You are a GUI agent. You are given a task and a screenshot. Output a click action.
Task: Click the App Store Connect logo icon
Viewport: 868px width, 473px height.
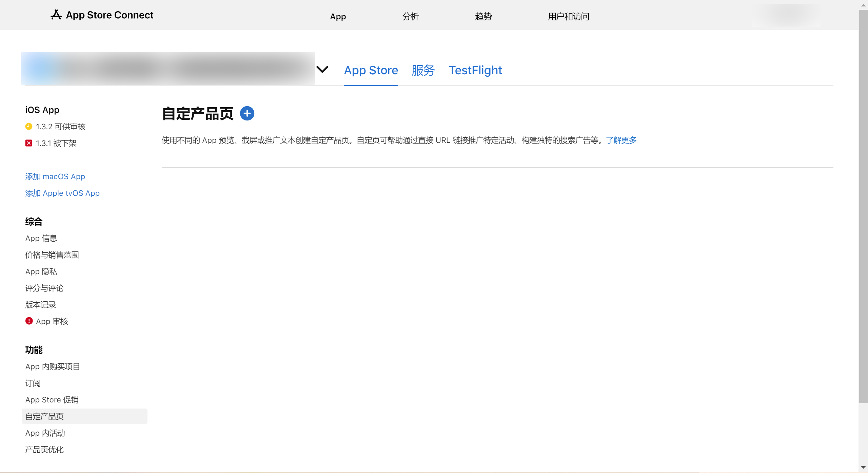tap(56, 15)
